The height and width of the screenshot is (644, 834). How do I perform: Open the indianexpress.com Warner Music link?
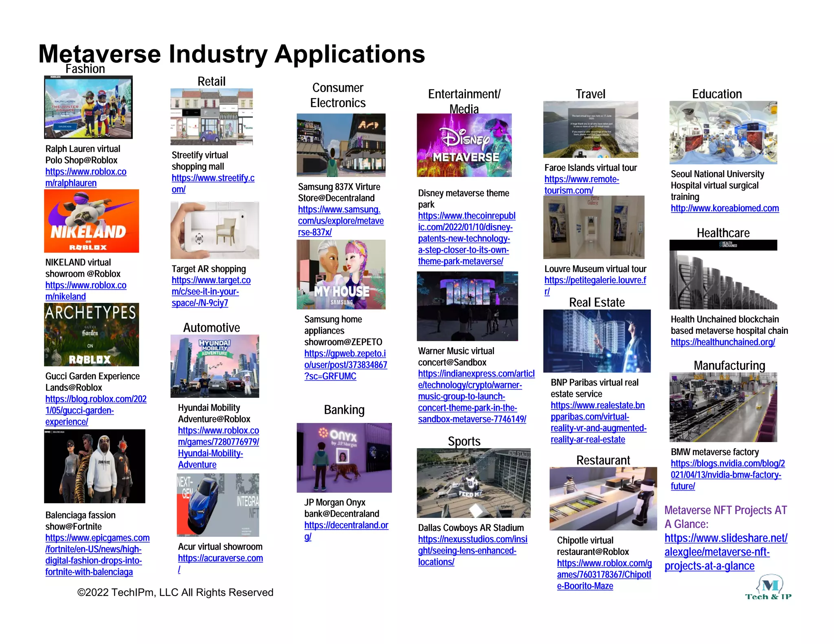(x=476, y=396)
